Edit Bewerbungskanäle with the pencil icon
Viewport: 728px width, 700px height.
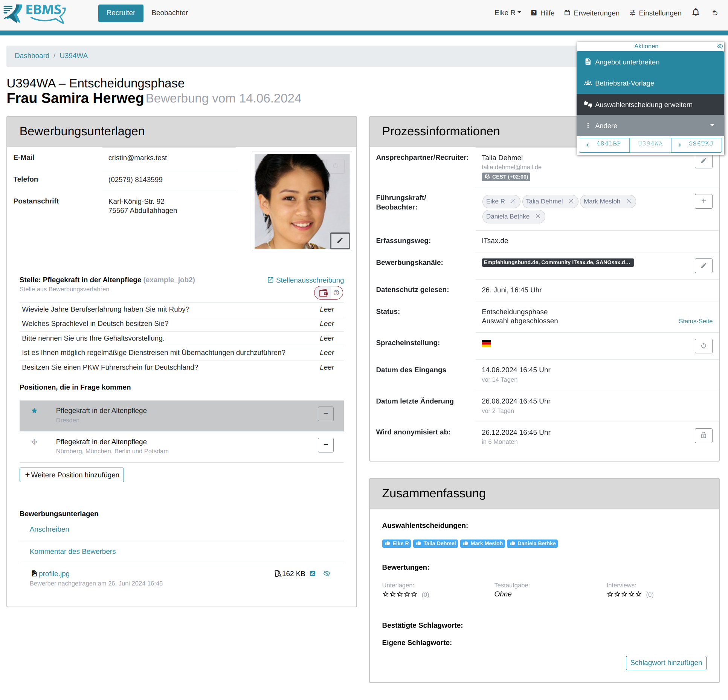coord(704,266)
